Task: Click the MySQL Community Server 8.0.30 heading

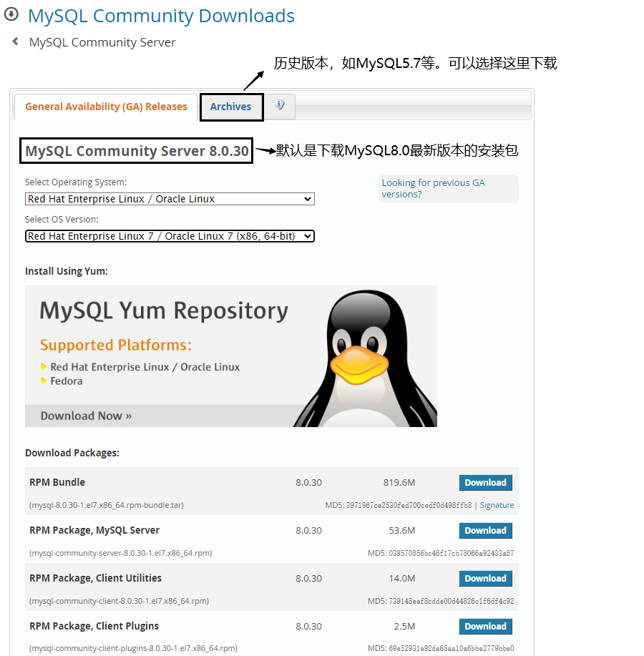Action: click(x=137, y=151)
